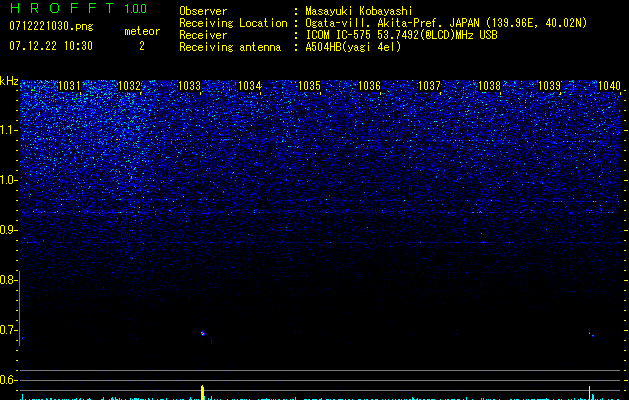Click the 1.1 kHz frequency label
The height and width of the screenshot is (400, 629).
pos(8,130)
